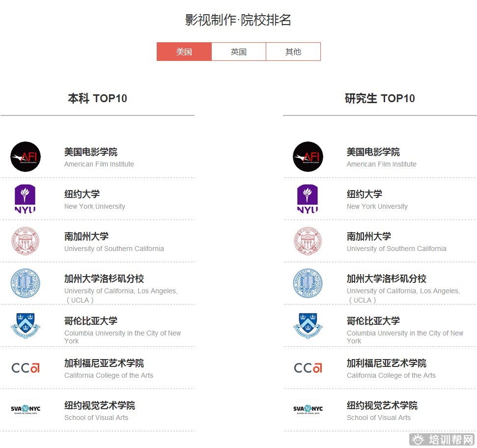
Task: Select 南加州大学 in the 本科 TOP10 list
Action: (x=86, y=236)
